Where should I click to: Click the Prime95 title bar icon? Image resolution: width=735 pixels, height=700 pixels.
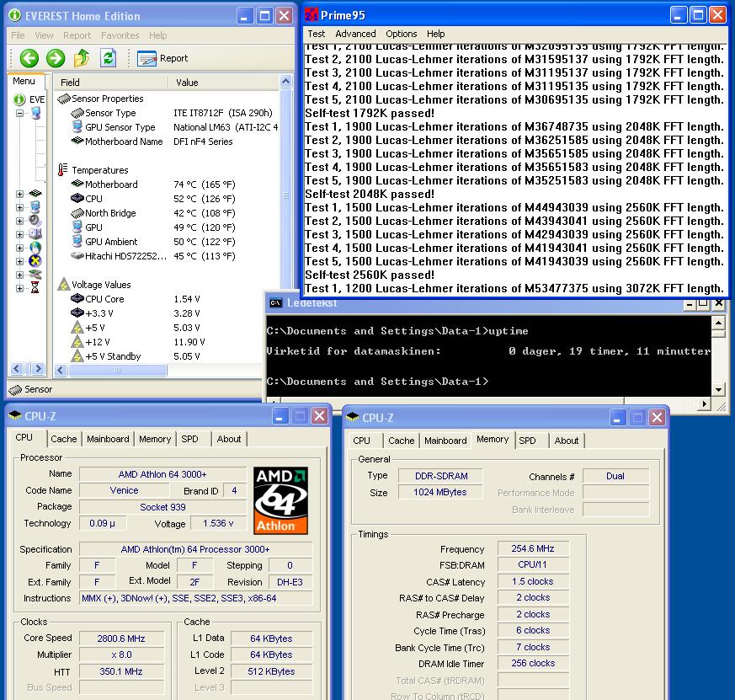312,15
